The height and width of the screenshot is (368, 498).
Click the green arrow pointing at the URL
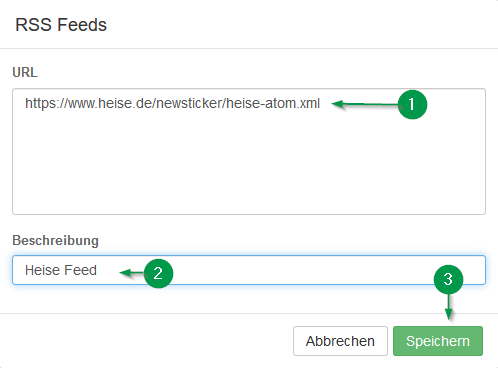point(365,104)
